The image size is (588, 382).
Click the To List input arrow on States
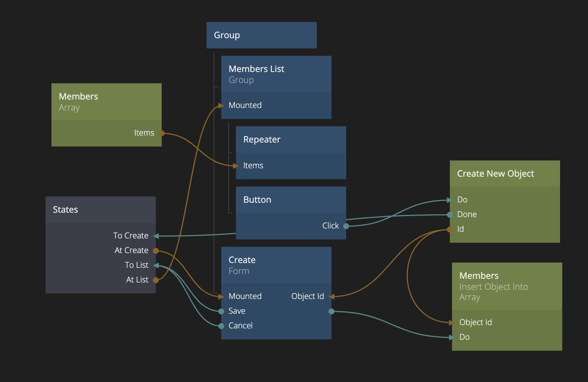(156, 266)
